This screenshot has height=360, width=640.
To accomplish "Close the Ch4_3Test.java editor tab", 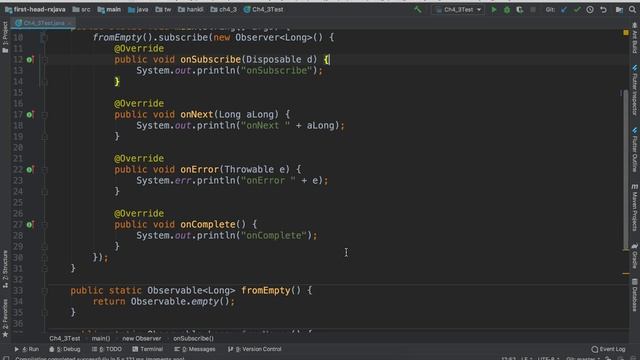I will coord(70,23).
